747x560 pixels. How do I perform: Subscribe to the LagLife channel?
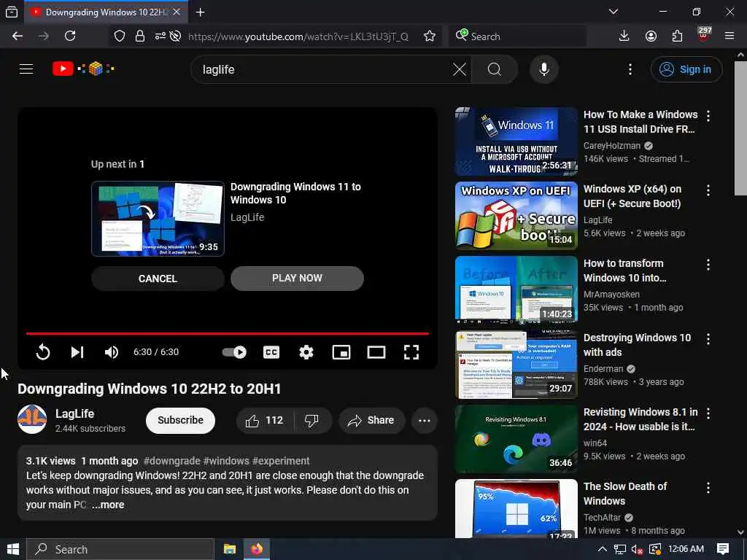coord(181,420)
